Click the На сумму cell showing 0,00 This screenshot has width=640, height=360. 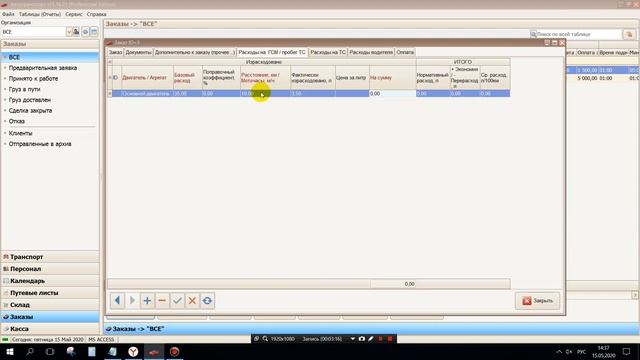pos(393,93)
